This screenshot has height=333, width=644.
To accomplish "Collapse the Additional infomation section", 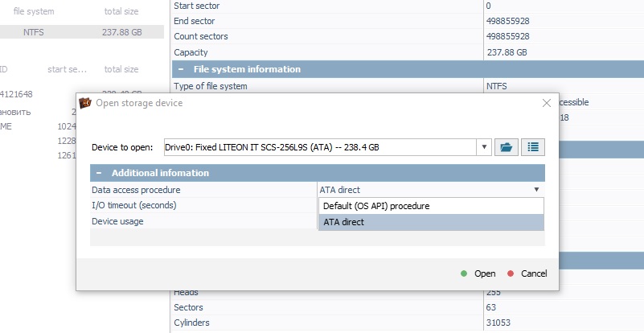I will (99, 173).
